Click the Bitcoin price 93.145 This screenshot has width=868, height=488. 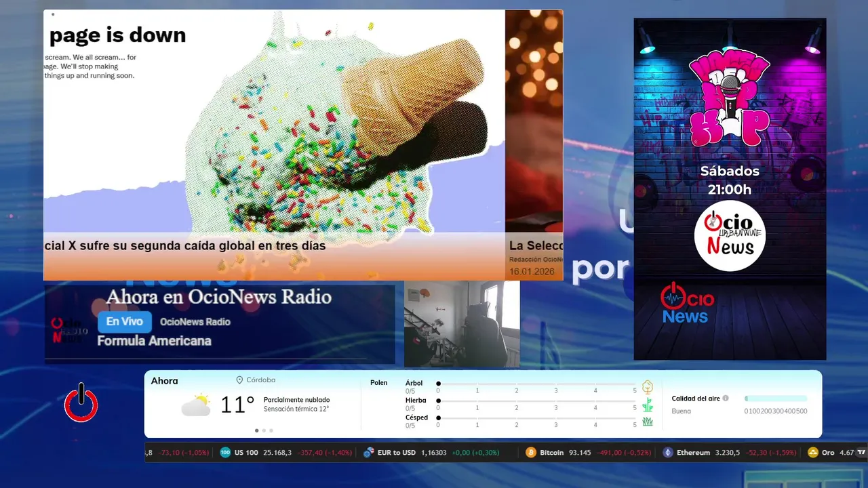(x=579, y=453)
